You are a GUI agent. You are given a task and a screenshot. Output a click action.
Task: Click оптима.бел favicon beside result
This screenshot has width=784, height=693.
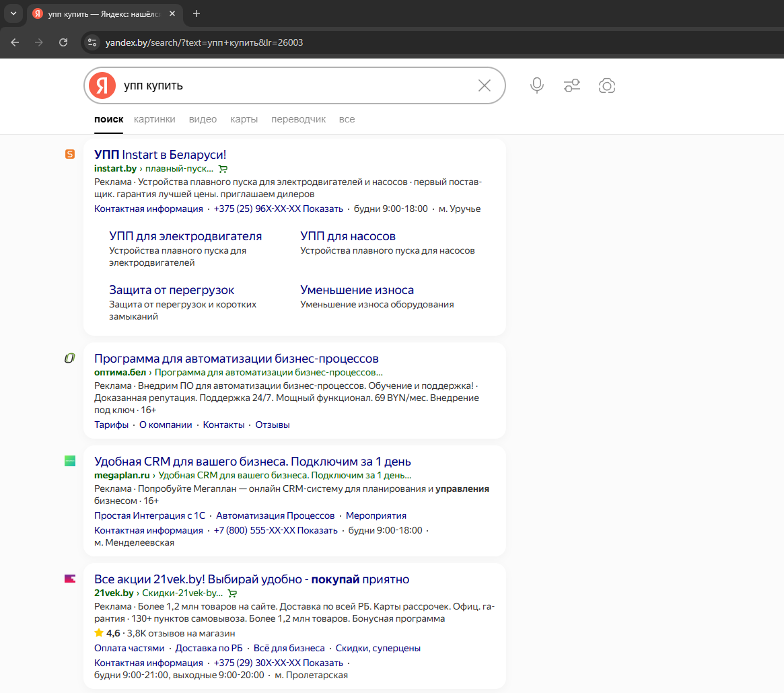(70, 358)
